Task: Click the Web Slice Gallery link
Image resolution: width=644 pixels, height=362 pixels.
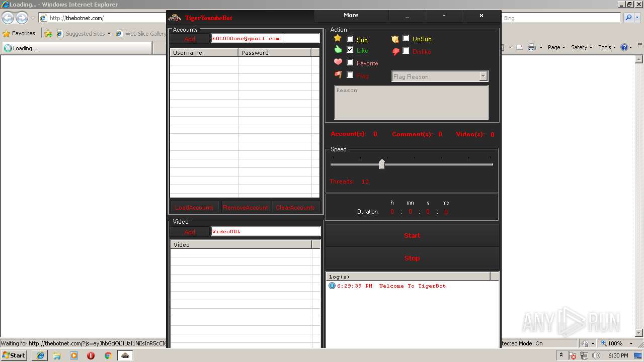Action: pyautogui.click(x=141, y=34)
